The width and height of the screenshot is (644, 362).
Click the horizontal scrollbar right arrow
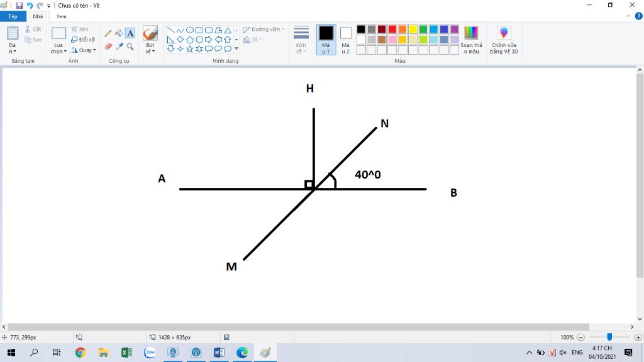click(x=632, y=327)
